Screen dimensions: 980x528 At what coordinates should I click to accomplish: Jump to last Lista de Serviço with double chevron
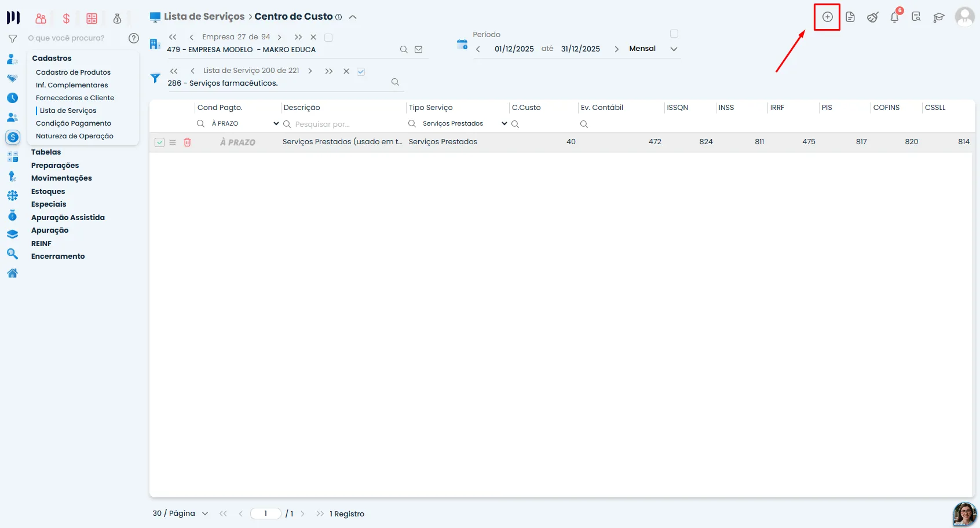pos(329,71)
